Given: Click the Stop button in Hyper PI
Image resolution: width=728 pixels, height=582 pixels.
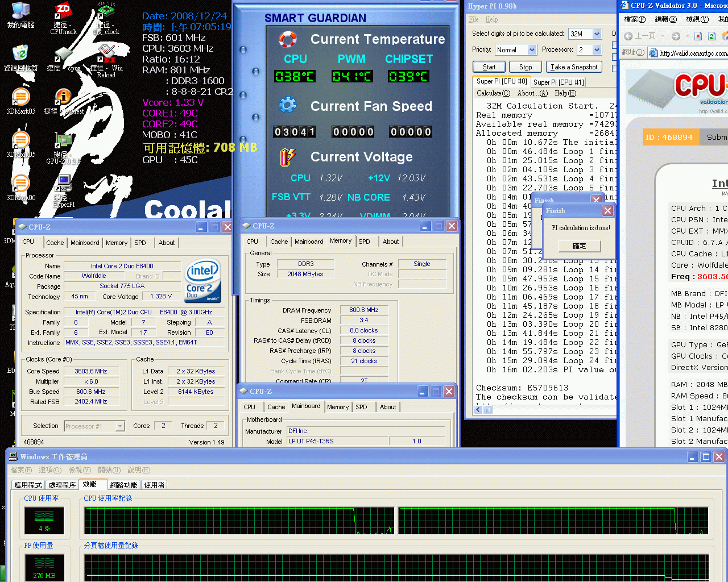Looking at the screenshot, I should click(x=526, y=66).
